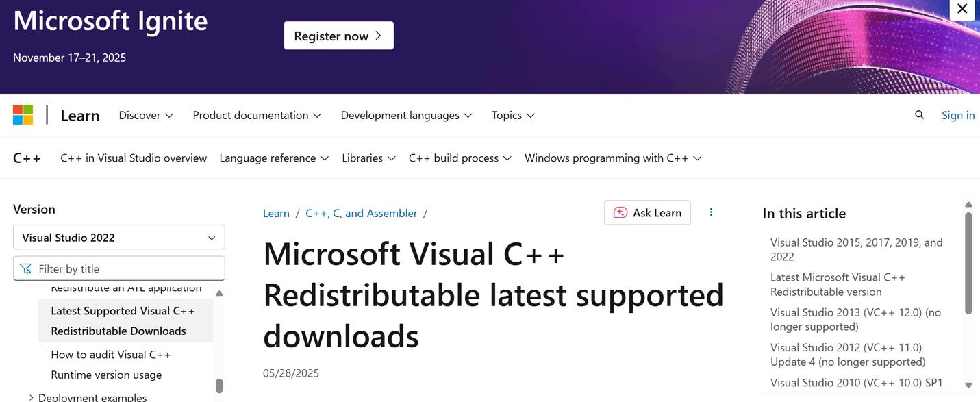Expand the Product documentation menu
This screenshot has height=402, width=980.
(x=257, y=115)
